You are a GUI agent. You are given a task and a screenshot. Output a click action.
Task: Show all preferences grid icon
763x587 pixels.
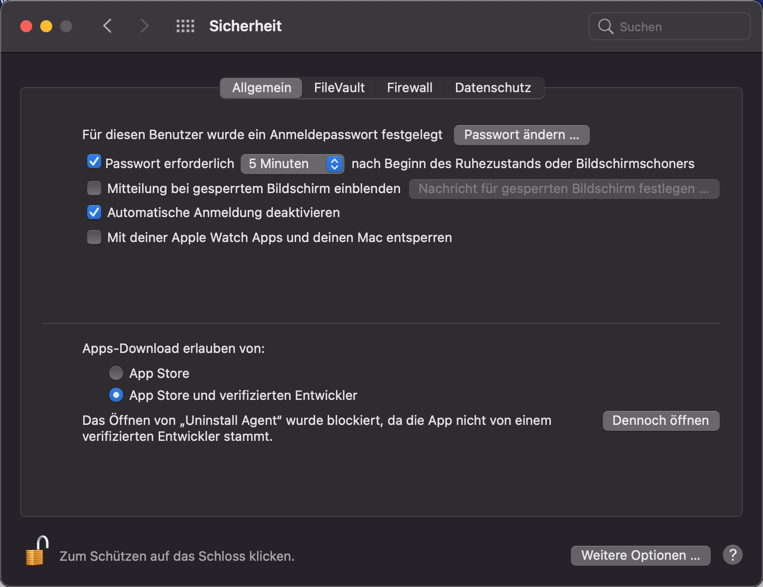click(185, 27)
